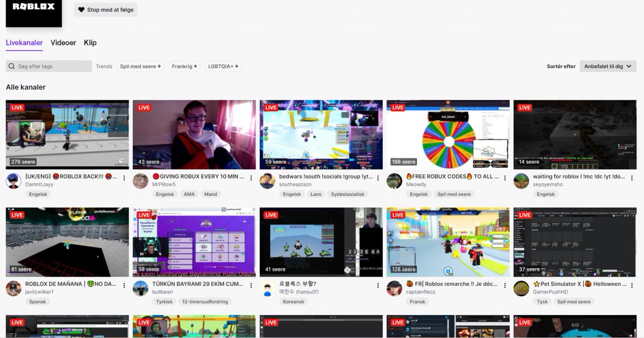Click the Meowdy channel name
This screenshot has width=644, height=338.
(x=416, y=185)
